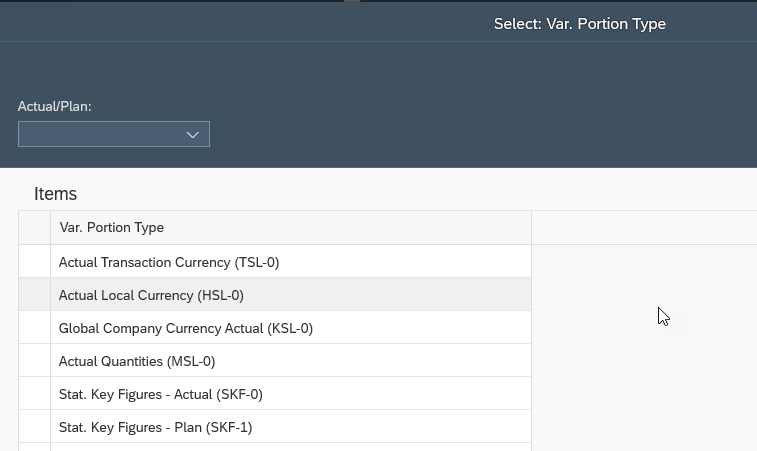
Task: Tick row selector beside SKF-1 row
Action: pyautogui.click(x=34, y=427)
